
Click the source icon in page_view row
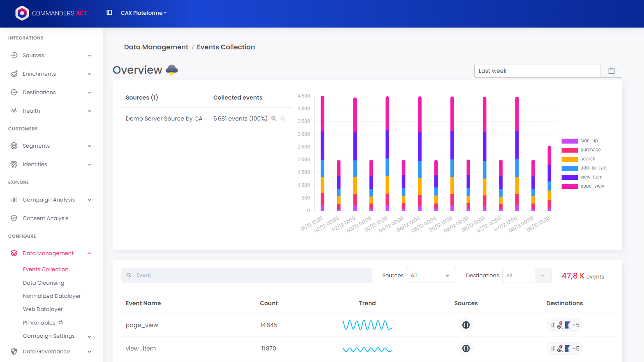pyautogui.click(x=466, y=325)
